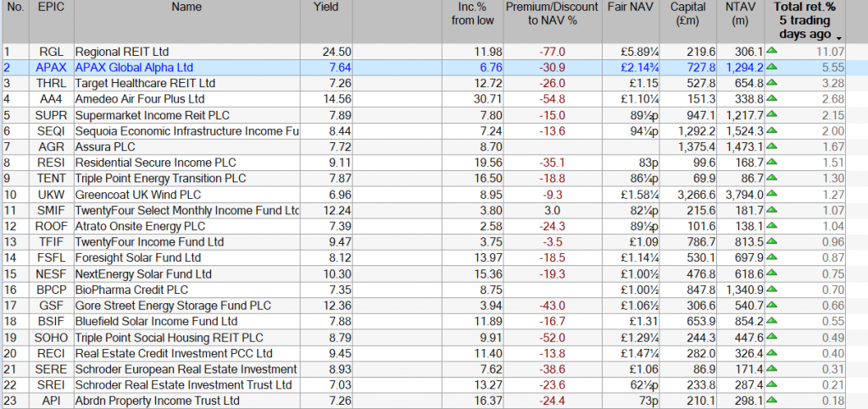Toggle sort arrow in Total ret.% header
Viewport: 868px width, 409px height.
click(839, 37)
